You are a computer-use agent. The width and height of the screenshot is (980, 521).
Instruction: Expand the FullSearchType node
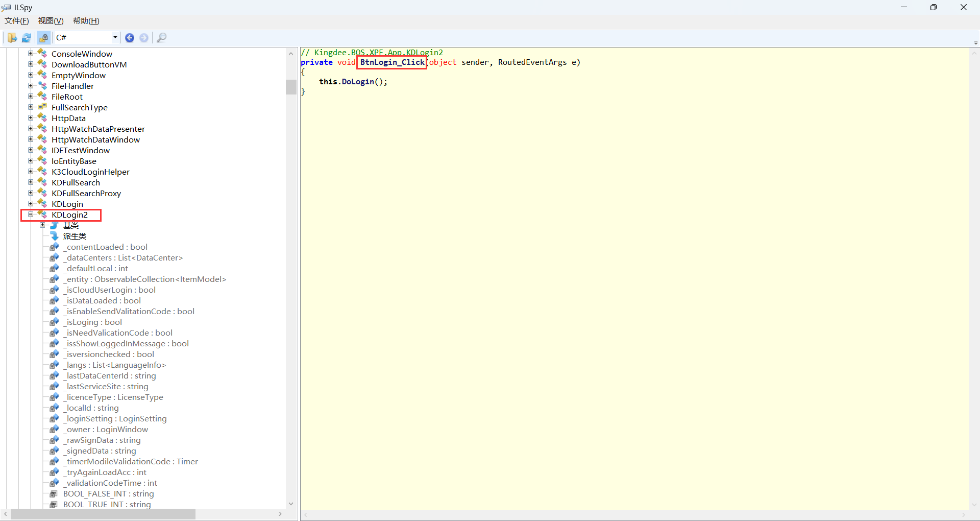(31, 107)
